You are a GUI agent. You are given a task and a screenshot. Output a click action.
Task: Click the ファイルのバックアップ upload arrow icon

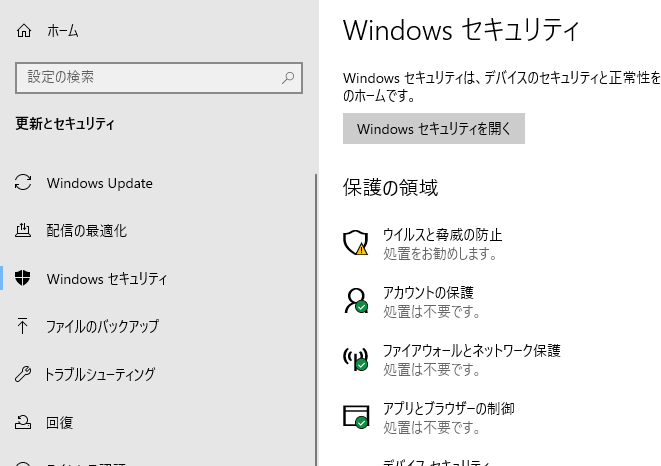click(x=24, y=327)
